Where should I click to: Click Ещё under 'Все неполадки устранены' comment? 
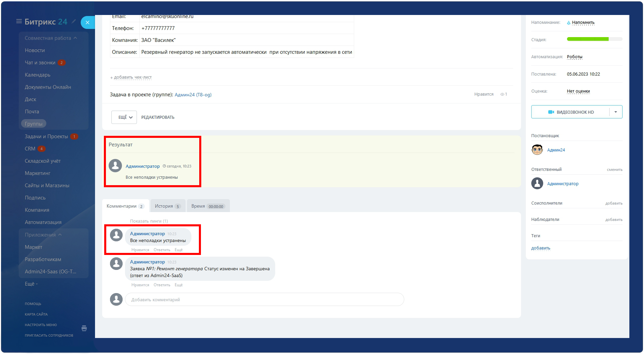click(x=178, y=250)
